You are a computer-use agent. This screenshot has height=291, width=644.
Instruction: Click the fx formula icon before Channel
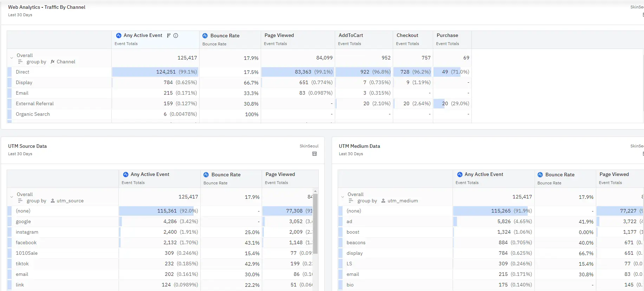(x=53, y=62)
